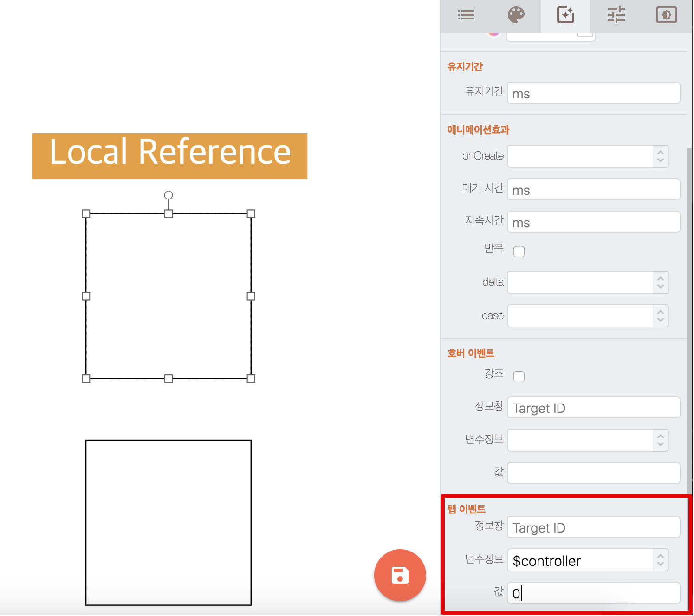Click the 대기 시간 ms field
694x616 pixels.
click(593, 190)
